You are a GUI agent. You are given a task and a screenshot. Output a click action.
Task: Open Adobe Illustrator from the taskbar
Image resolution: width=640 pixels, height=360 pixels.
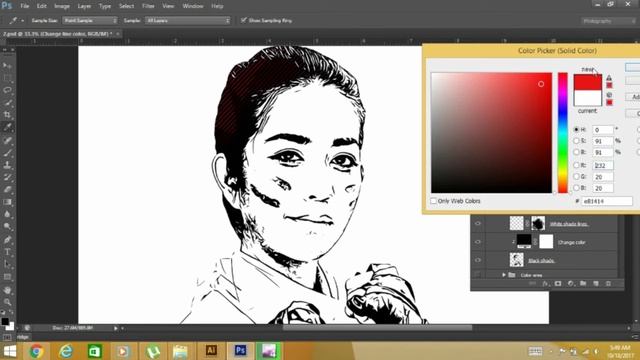(x=211, y=351)
